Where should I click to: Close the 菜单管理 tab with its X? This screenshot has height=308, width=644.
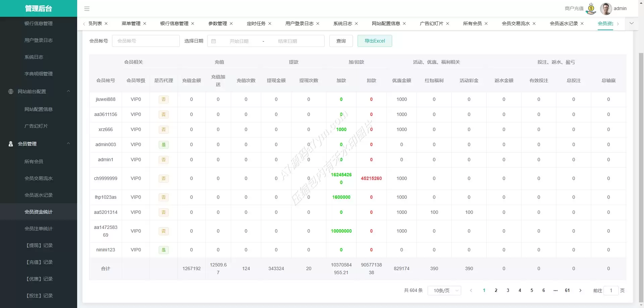(145, 23)
